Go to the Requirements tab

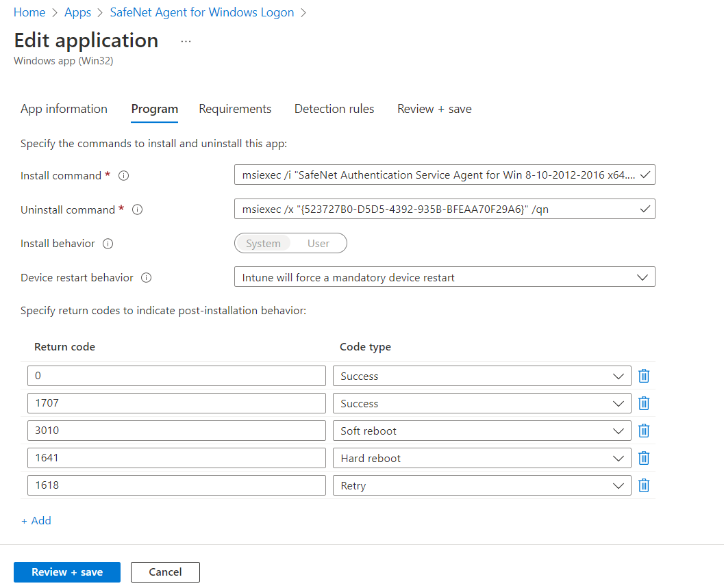coord(235,109)
